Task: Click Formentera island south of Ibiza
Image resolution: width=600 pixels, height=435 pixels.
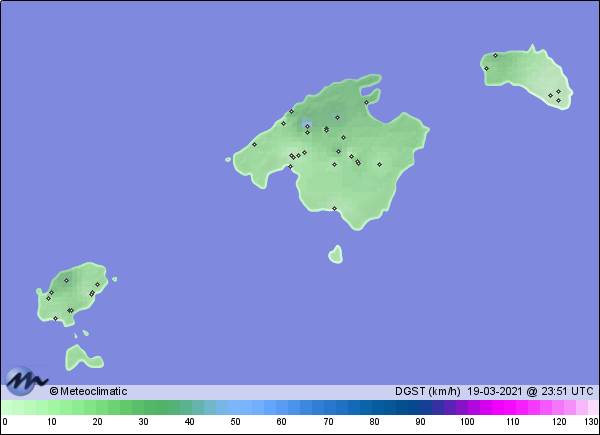Action: click(80, 357)
